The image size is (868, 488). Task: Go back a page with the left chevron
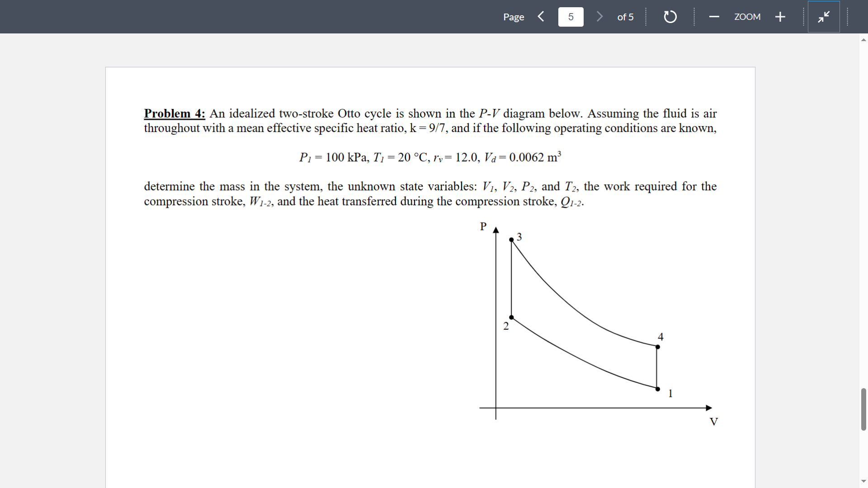541,17
